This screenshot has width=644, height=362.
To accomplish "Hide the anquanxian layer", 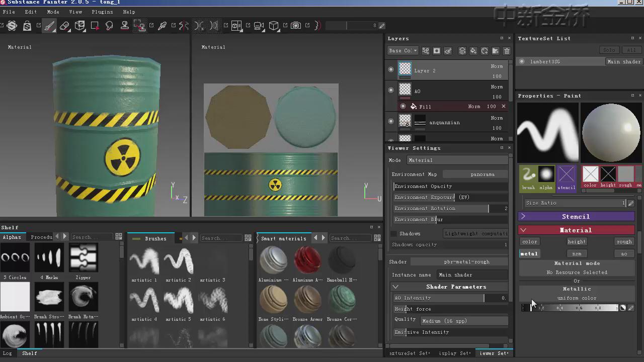I will (x=391, y=121).
